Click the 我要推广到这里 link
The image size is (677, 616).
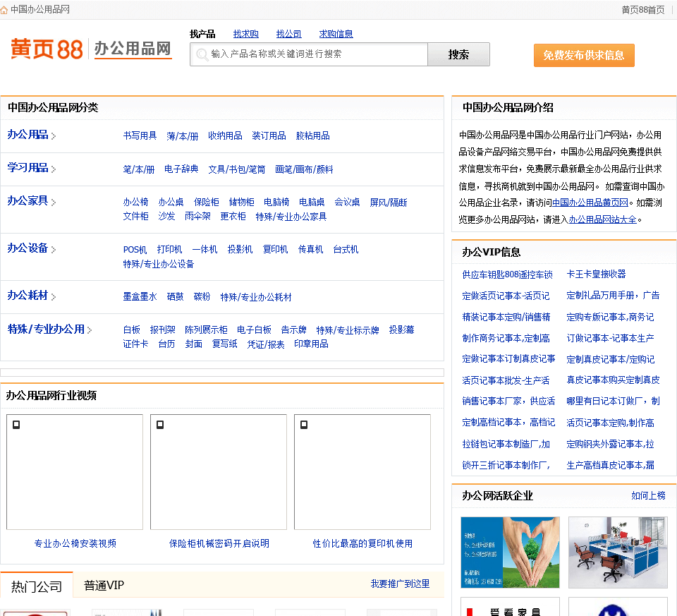pos(401,584)
